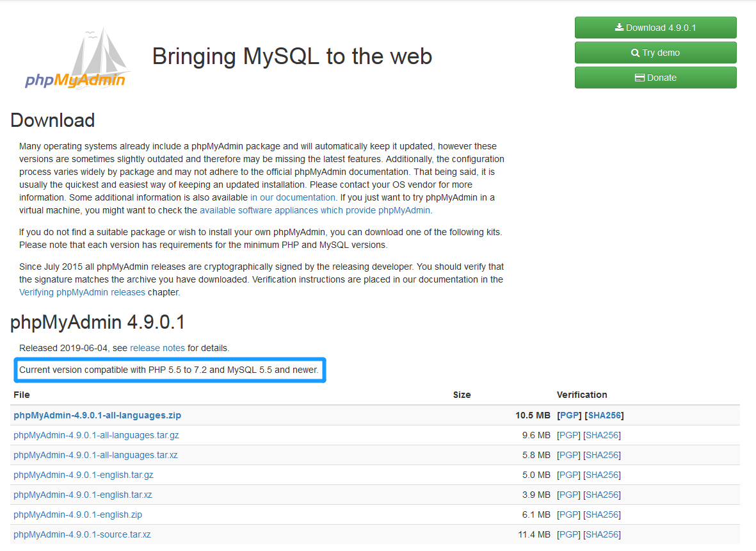Image resolution: width=756 pixels, height=551 pixels.
Task: Download phpMyAdmin-4.9.0.1-all-languages.tar.xz
Action: [x=95, y=455]
